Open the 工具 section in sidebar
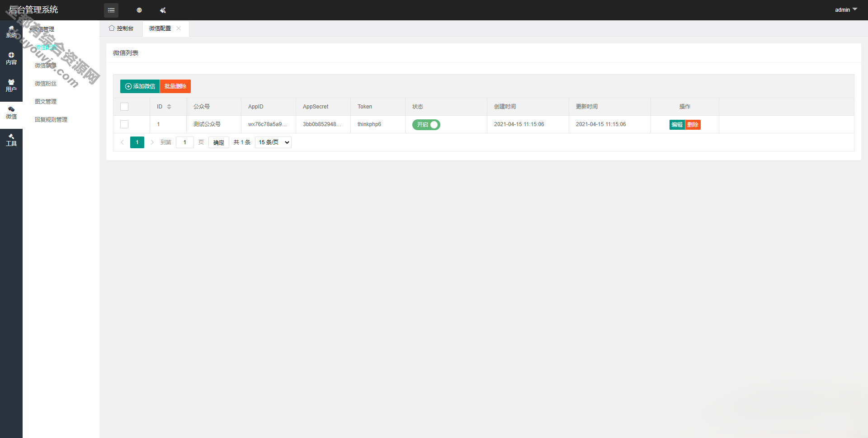Viewport: 868px width, 438px height. coord(11,140)
